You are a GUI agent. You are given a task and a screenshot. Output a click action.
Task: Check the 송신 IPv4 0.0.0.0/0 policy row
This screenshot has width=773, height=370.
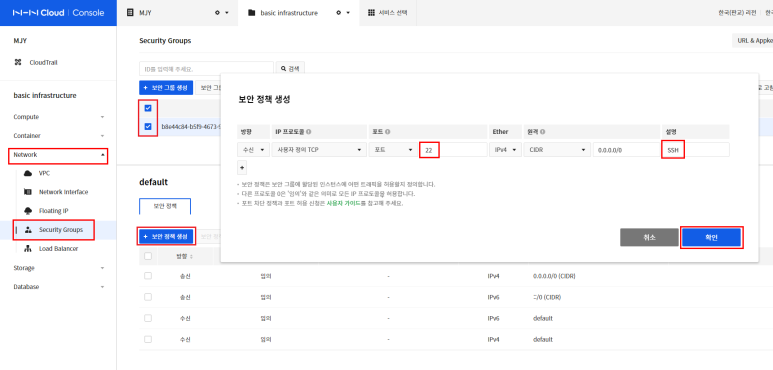pos(148,276)
